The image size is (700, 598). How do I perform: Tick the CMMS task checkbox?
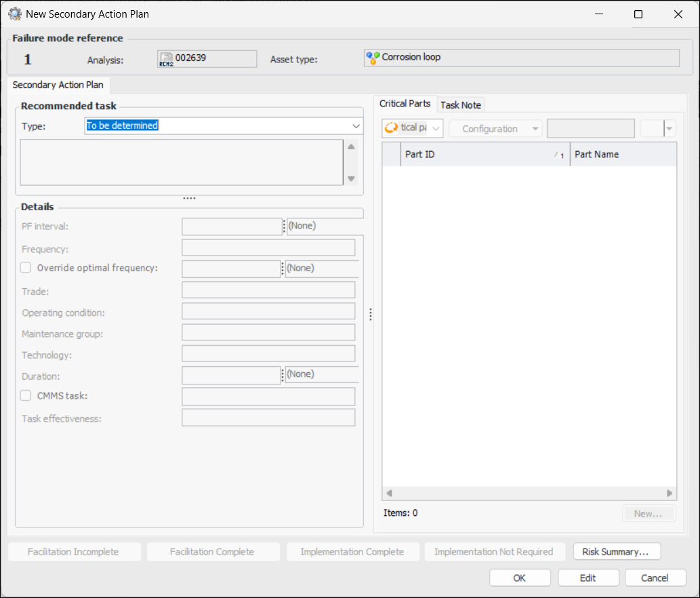[26, 396]
